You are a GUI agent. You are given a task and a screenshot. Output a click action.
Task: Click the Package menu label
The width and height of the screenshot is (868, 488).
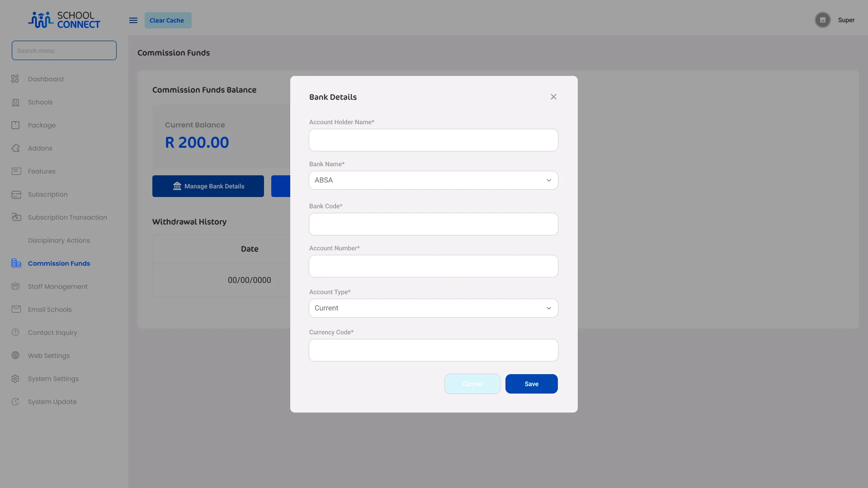[x=42, y=125]
